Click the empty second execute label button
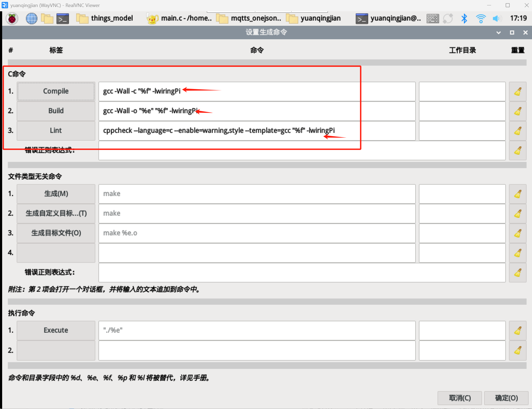The image size is (532, 409). pos(56,350)
